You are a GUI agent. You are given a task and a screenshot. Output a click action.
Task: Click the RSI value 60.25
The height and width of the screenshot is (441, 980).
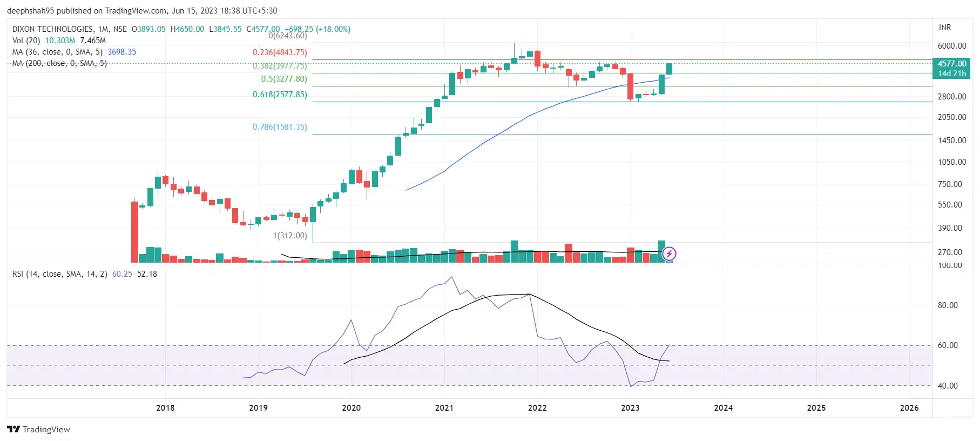click(122, 274)
